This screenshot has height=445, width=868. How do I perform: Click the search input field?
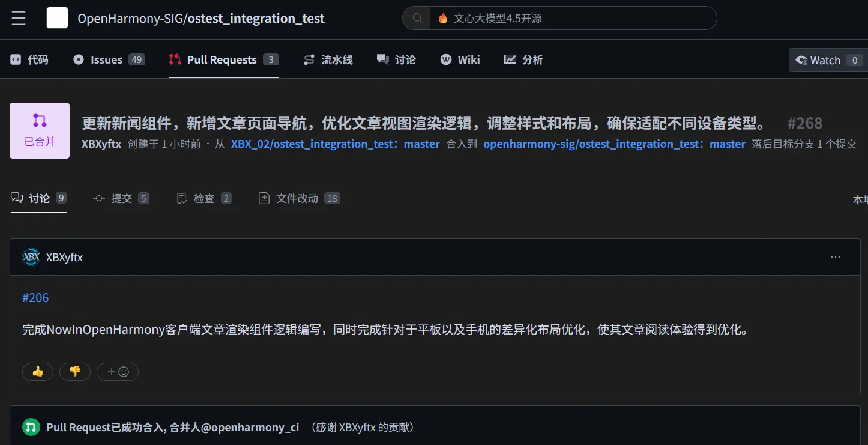pos(570,18)
